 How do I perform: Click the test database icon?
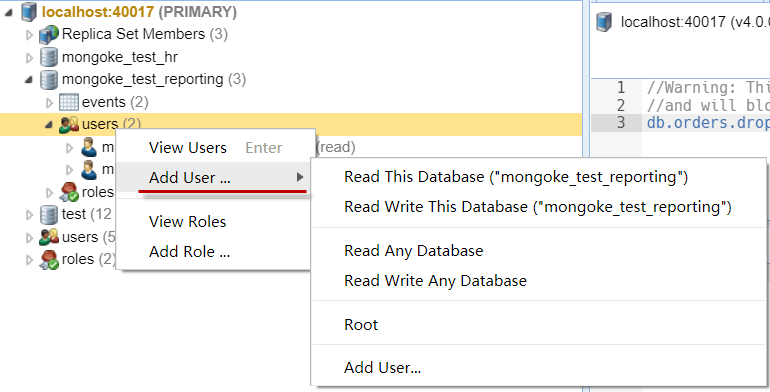coord(49,215)
